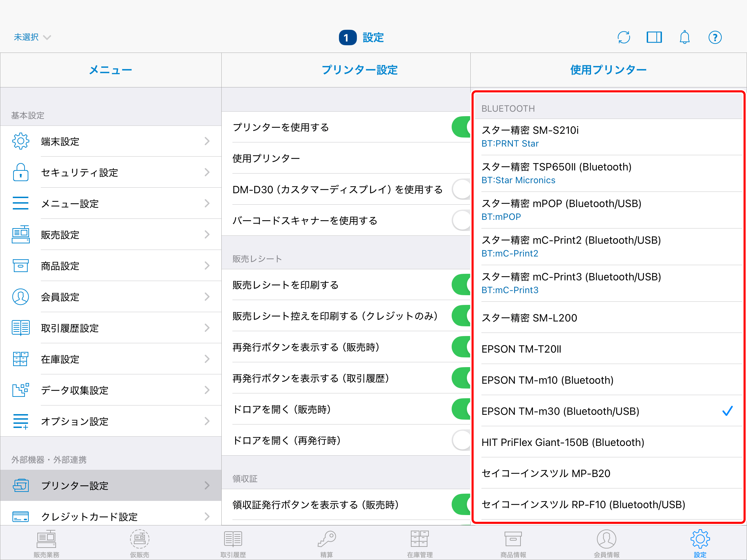Viewport: 747px width, 560px height.
Task: Open 精算 key tab icon
Action: click(x=327, y=539)
